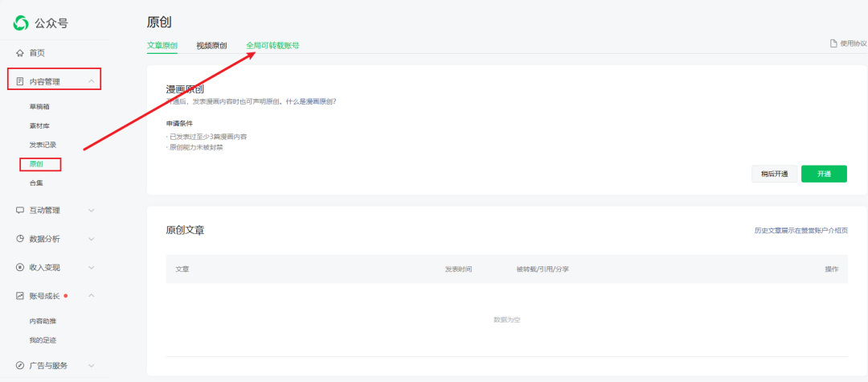Expand the 数据分析 section chevron
The width and height of the screenshot is (868, 382).
click(x=92, y=239)
